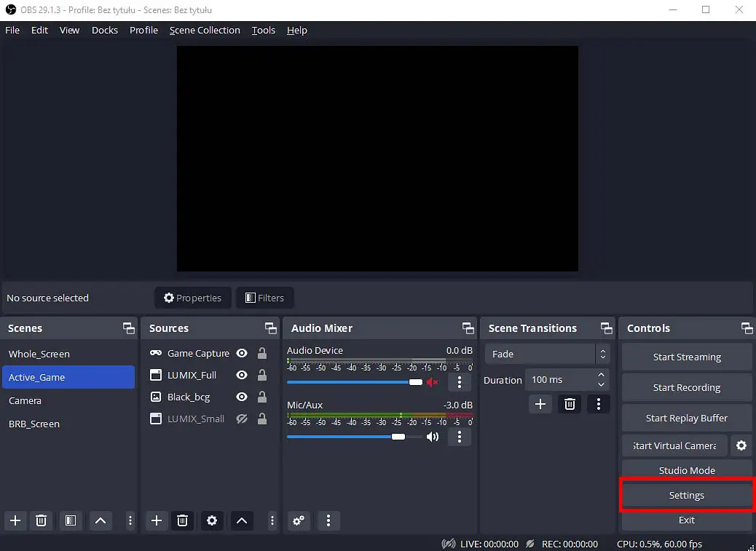Viewport: 756px width, 551px height.
Task: Undock the Scene Transitions panel
Action: click(607, 328)
